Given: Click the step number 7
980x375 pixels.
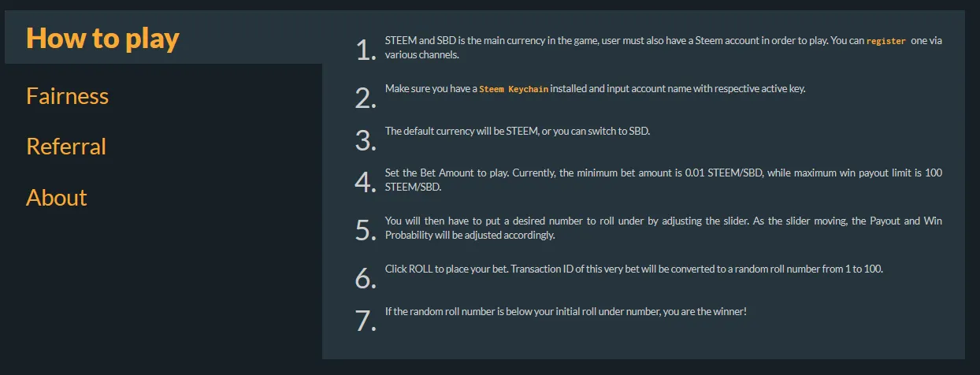Looking at the screenshot, I should click(x=366, y=321).
